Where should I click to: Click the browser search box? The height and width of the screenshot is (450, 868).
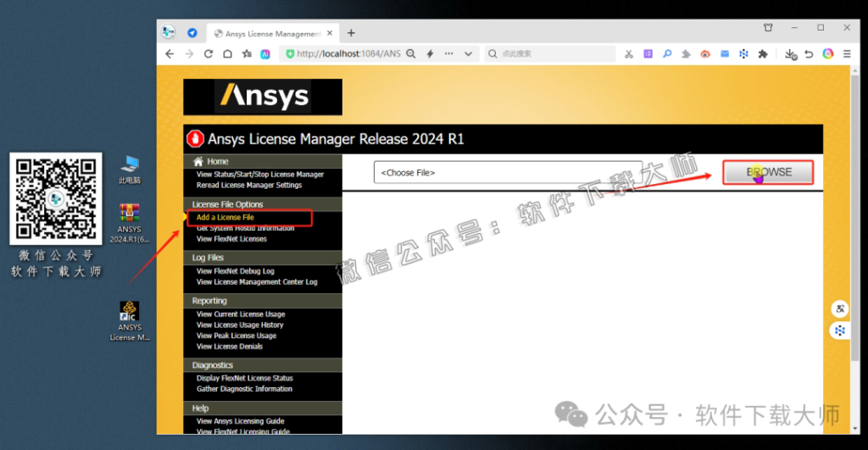point(549,53)
